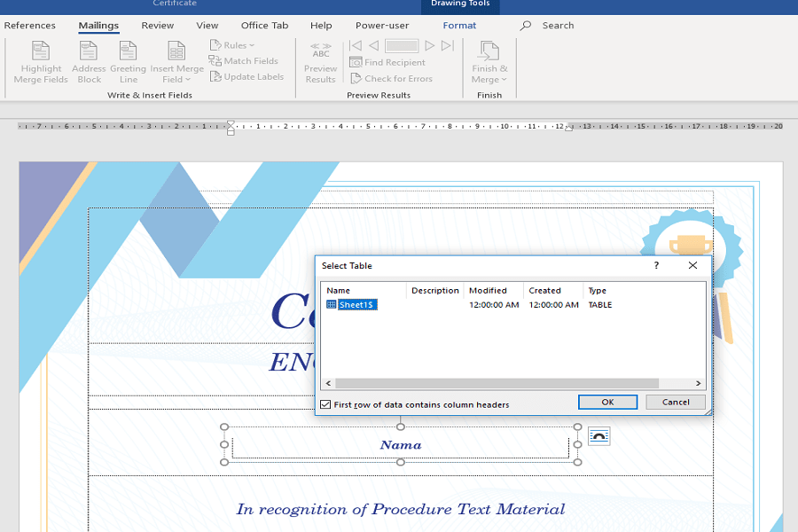The height and width of the screenshot is (532, 798).
Task: Click 12:00:00 AM in the Modified column
Action: coord(494,305)
